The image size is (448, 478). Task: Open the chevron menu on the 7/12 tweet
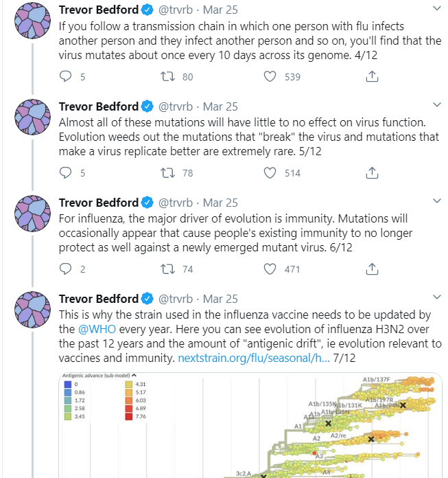437,297
